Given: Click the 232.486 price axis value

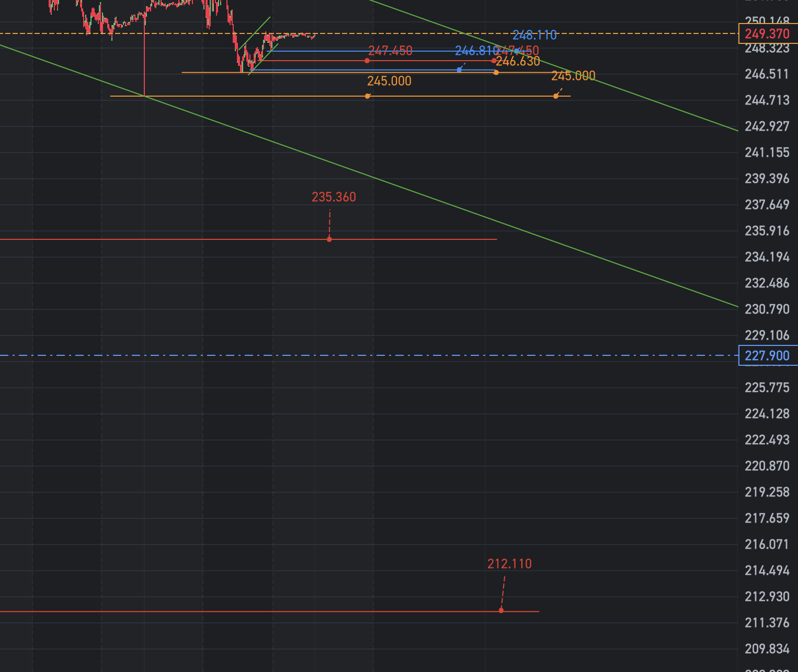Looking at the screenshot, I should pos(767,283).
